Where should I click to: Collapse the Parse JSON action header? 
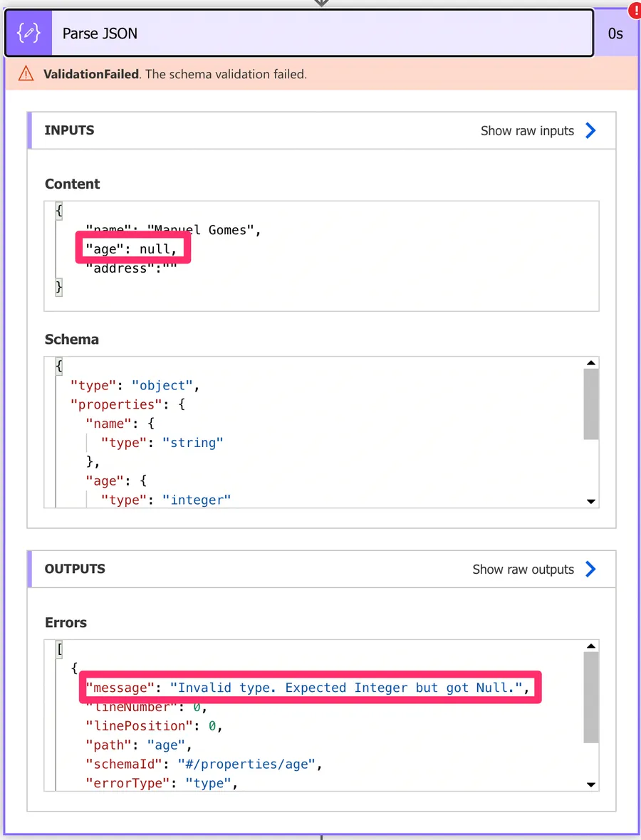(320, 33)
